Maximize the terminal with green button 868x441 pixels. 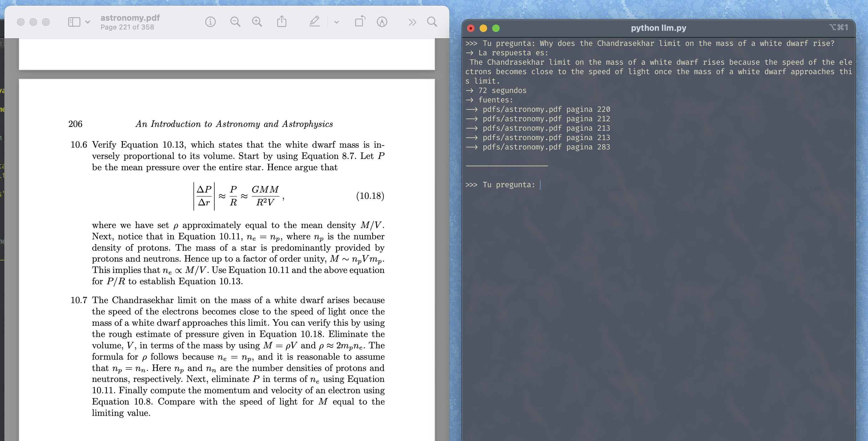pyautogui.click(x=496, y=28)
